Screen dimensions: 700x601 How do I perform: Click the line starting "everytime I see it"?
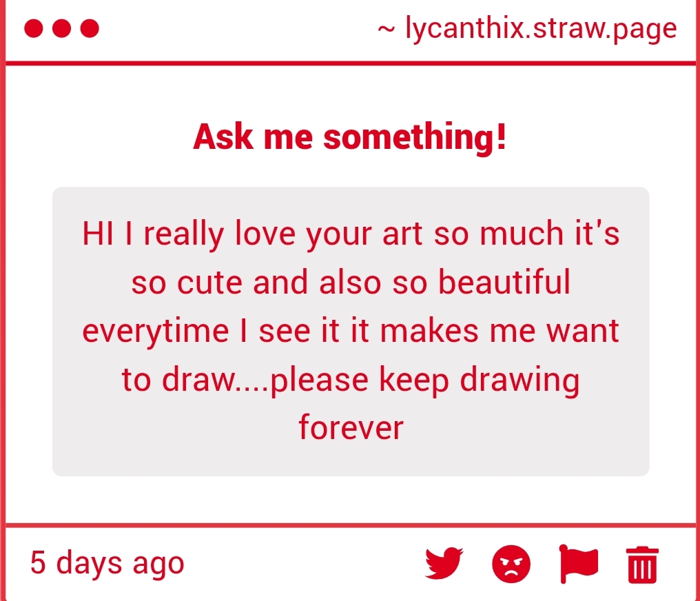coord(351,331)
